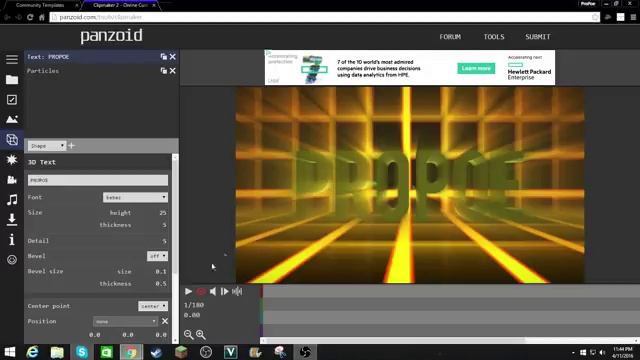
Task: Open the effects burst icon in sidebar
Action: tap(12, 159)
